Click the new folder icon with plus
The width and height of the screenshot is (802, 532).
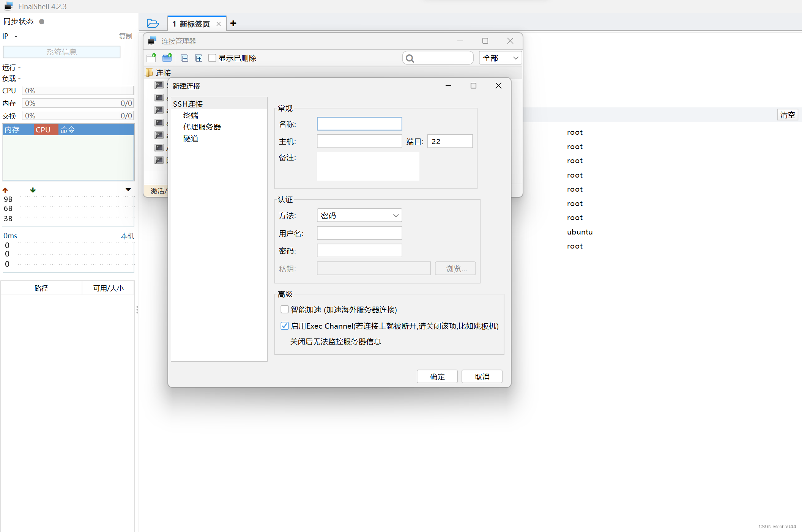click(x=167, y=58)
